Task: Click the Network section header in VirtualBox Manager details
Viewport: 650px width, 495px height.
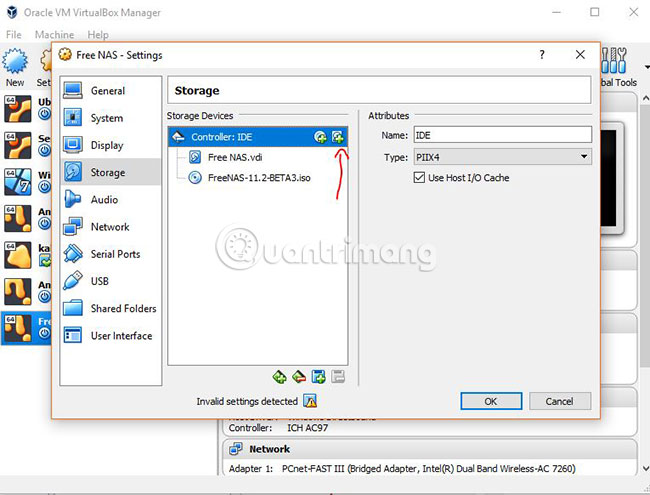Action: [x=429, y=449]
